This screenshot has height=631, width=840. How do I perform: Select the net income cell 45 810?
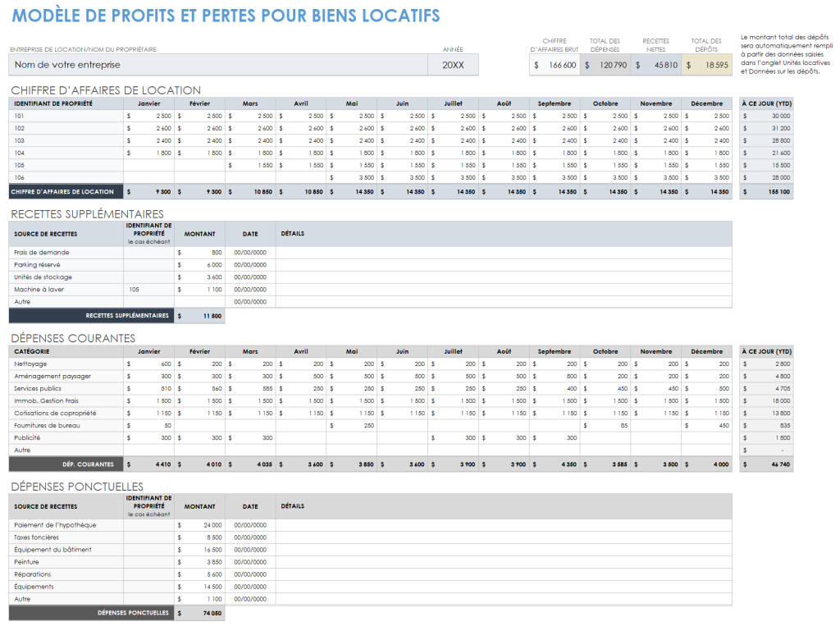point(656,66)
